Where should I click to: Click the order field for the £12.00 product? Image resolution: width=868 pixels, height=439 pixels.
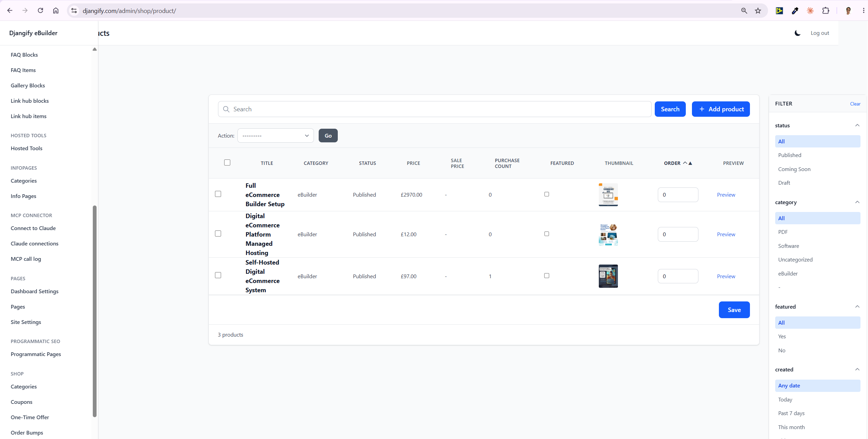click(x=678, y=234)
